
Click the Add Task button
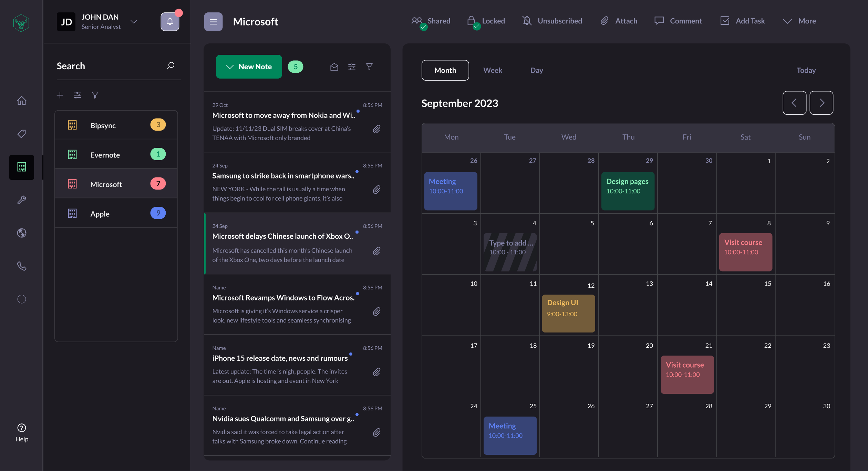pyautogui.click(x=742, y=21)
